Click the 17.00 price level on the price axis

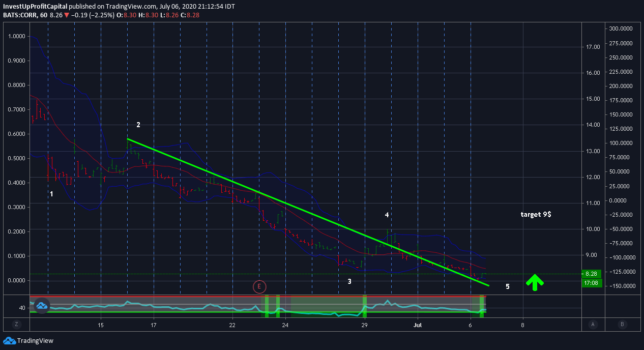[x=594, y=47]
